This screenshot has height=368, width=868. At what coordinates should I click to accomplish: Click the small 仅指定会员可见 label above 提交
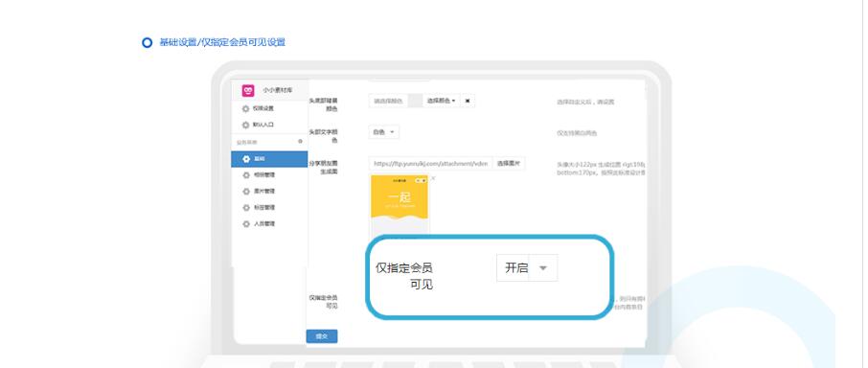(323, 302)
